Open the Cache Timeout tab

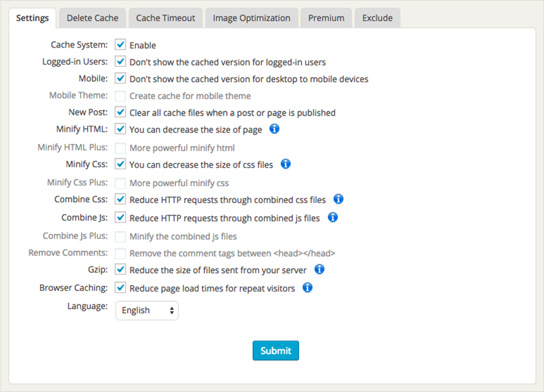(x=165, y=18)
